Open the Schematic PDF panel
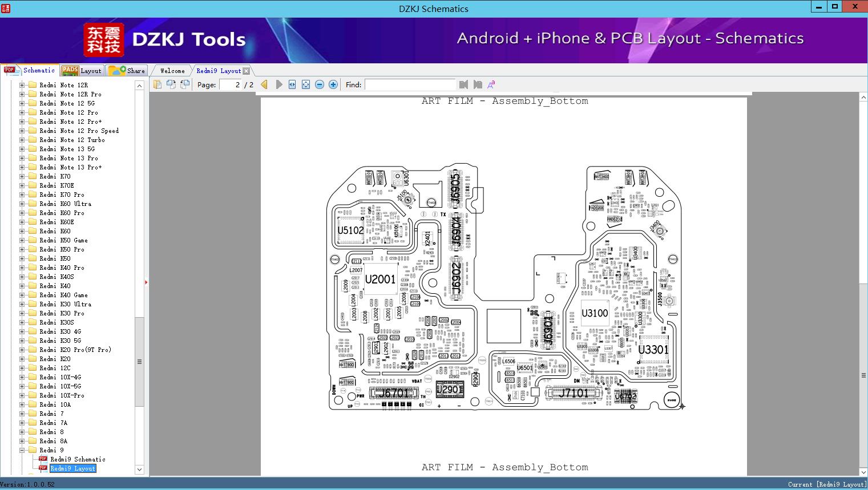The image size is (868, 490). click(x=33, y=70)
